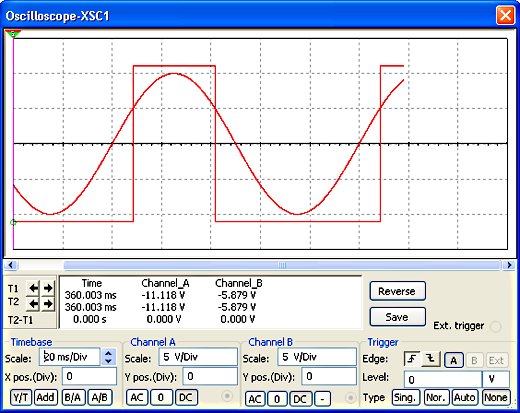Click the Ext. trigger terminal radio
Viewport: 520px width, 413px height.
[496, 326]
